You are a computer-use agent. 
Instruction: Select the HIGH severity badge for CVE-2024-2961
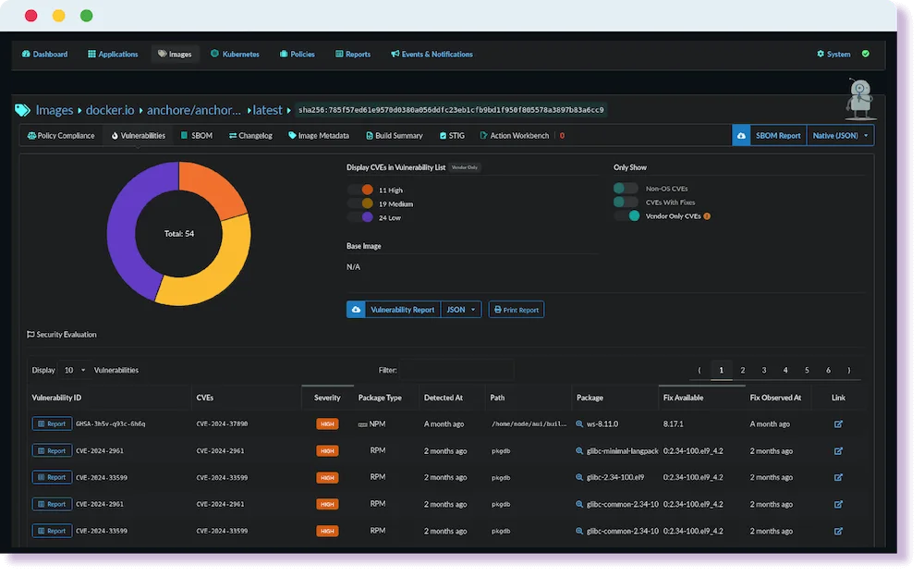[327, 450]
